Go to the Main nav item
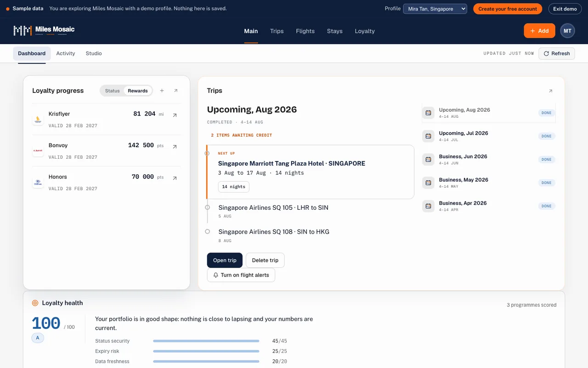This screenshot has height=368, width=588. tap(251, 31)
